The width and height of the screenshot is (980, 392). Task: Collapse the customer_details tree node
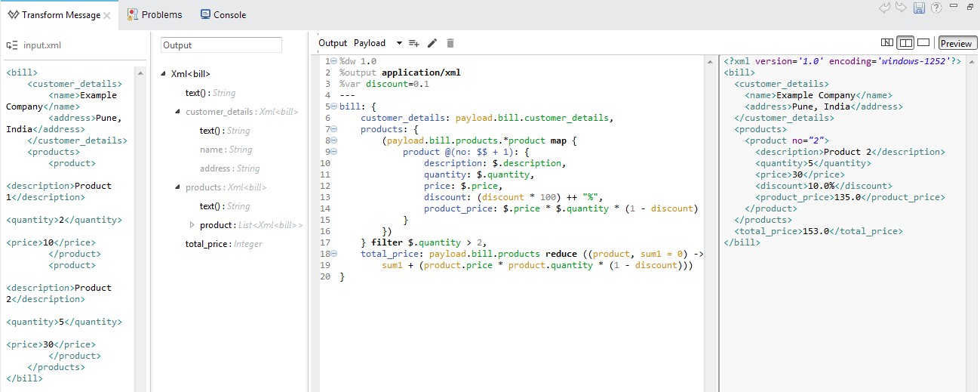click(x=177, y=112)
